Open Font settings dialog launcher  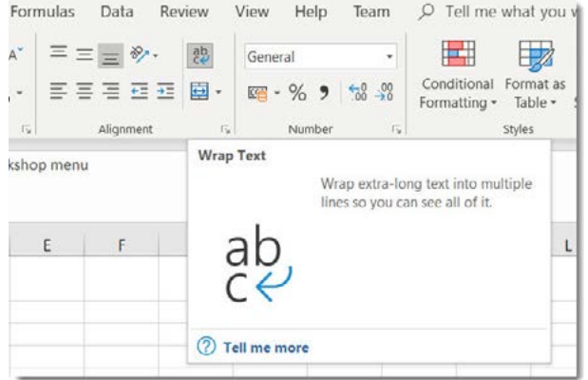[27, 130]
